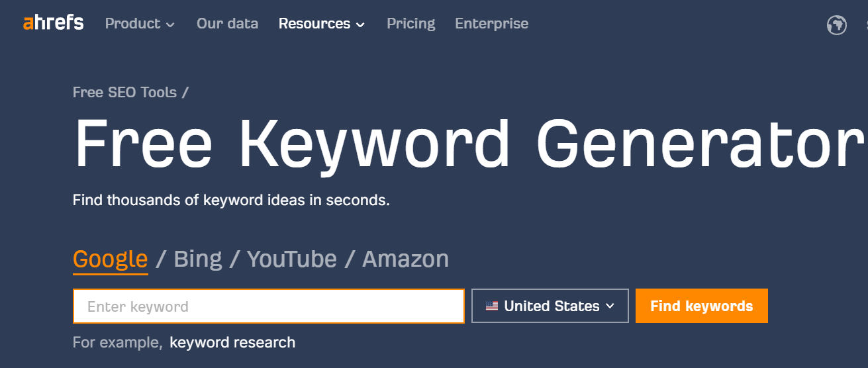
Task: Click the Product menu label
Action: (132, 24)
